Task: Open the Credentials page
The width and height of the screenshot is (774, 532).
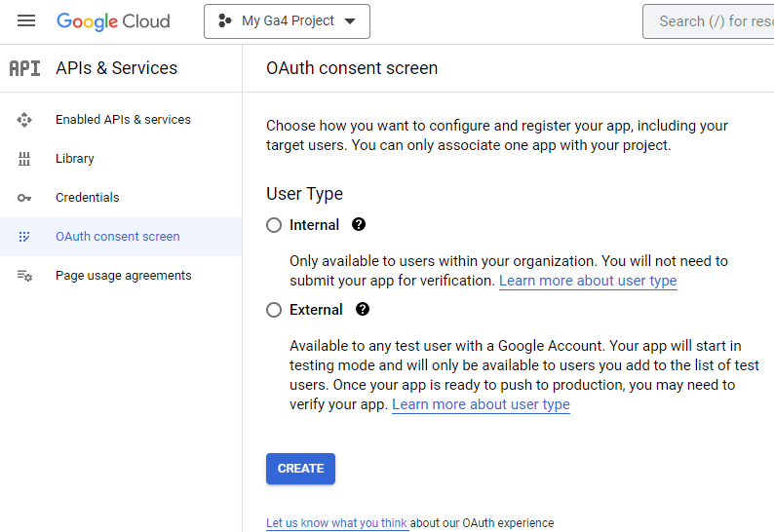Action: pyautogui.click(x=121, y=198)
